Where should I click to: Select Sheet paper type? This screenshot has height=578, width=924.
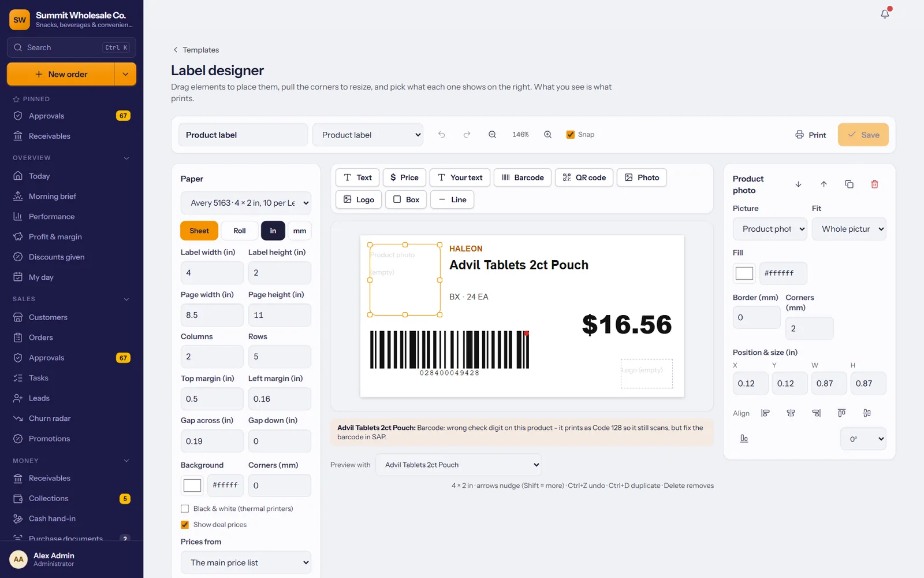pyautogui.click(x=199, y=231)
